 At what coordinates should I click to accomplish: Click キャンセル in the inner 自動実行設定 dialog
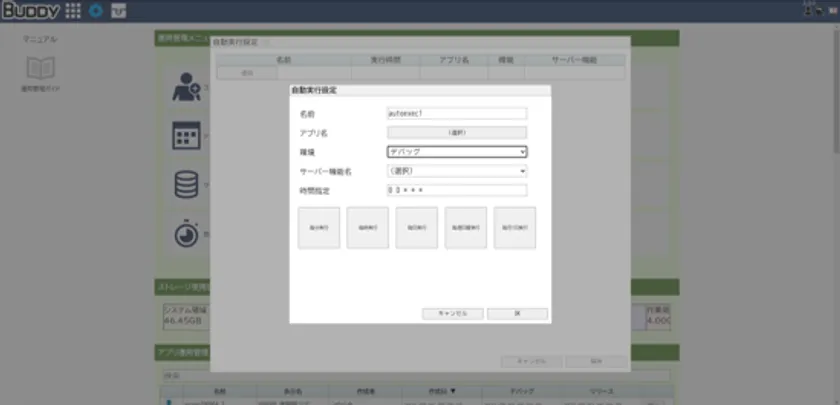click(453, 314)
